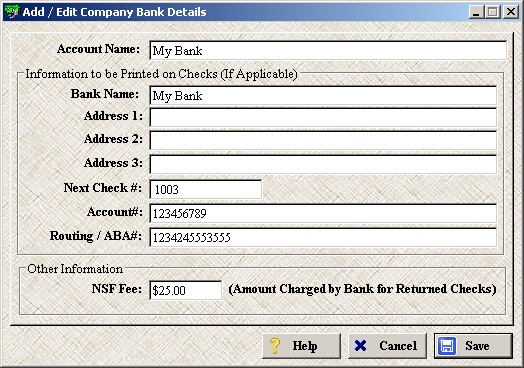
Task: Click the Account# field
Action: tap(323, 213)
